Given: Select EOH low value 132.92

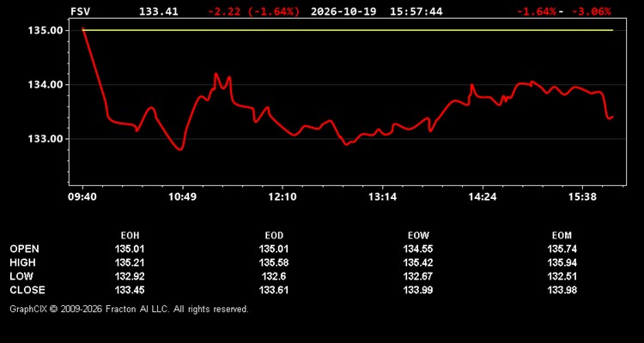Looking at the screenshot, I should coord(130,276).
